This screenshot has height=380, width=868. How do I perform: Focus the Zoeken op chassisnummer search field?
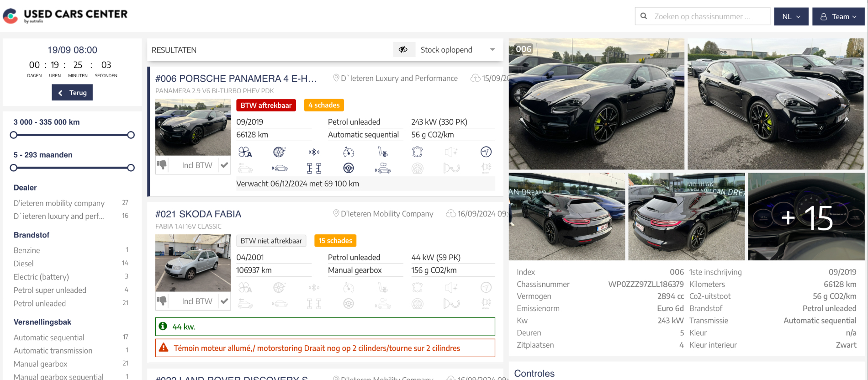(x=703, y=16)
